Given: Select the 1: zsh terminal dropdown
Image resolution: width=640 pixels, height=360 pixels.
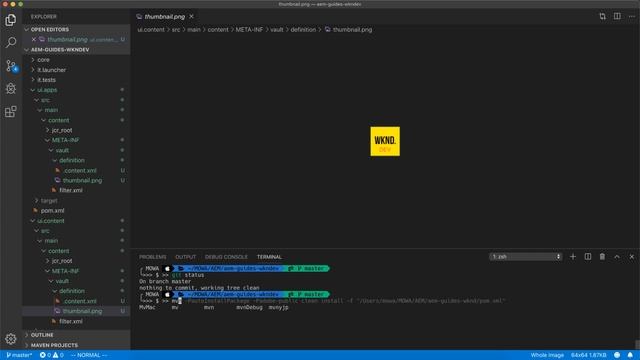Looking at the screenshot, I should point(526,257).
